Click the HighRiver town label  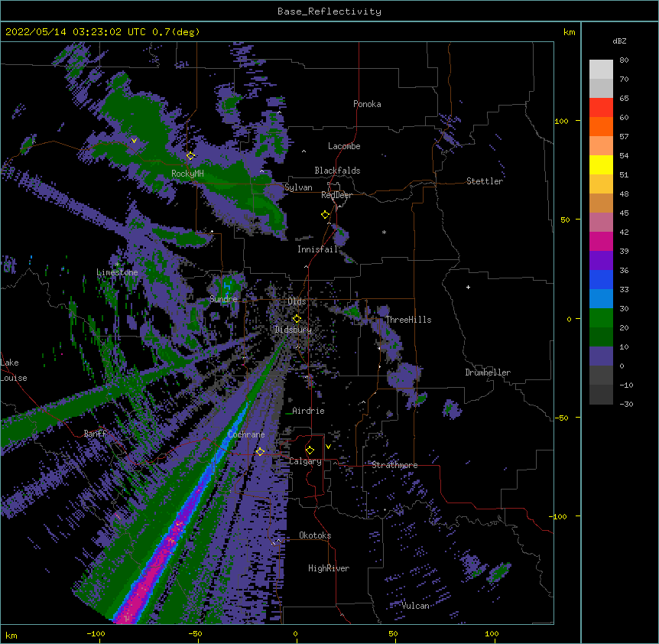[x=329, y=568]
